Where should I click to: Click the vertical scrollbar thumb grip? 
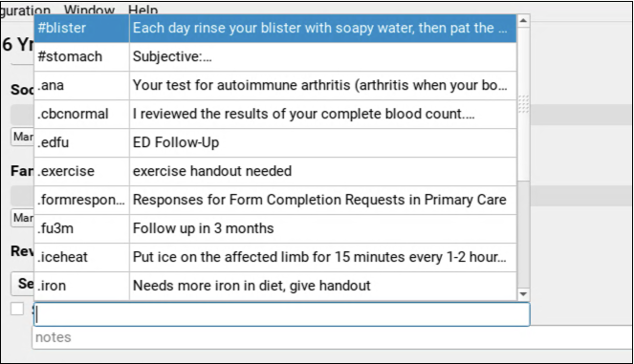pos(523,104)
